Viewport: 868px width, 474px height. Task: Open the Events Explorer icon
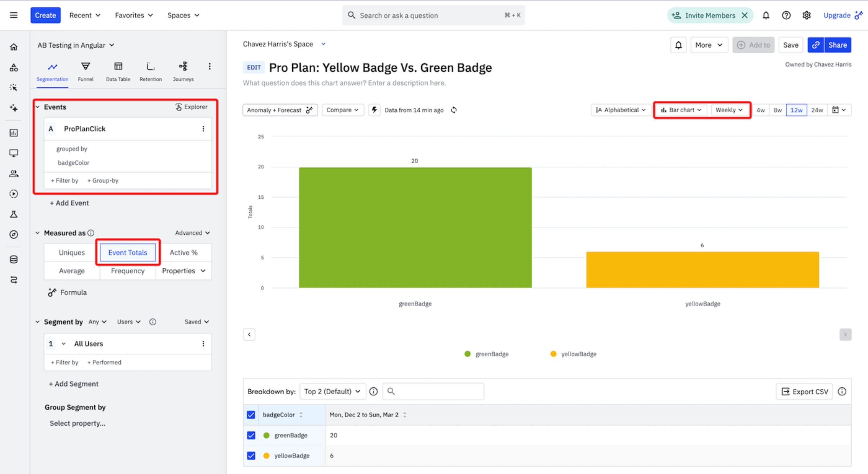(x=179, y=107)
